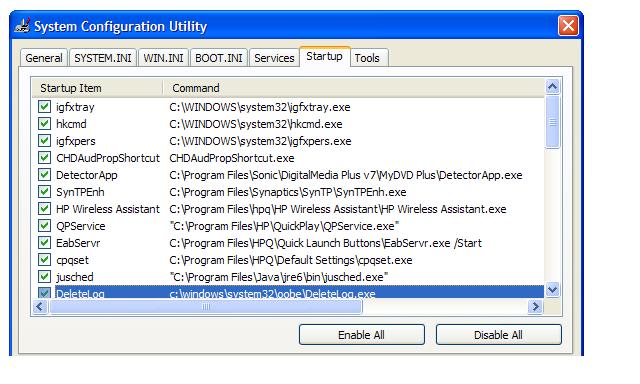Uncheck the jusched startup item
This screenshot has width=640, height=384.
(44, 277)
